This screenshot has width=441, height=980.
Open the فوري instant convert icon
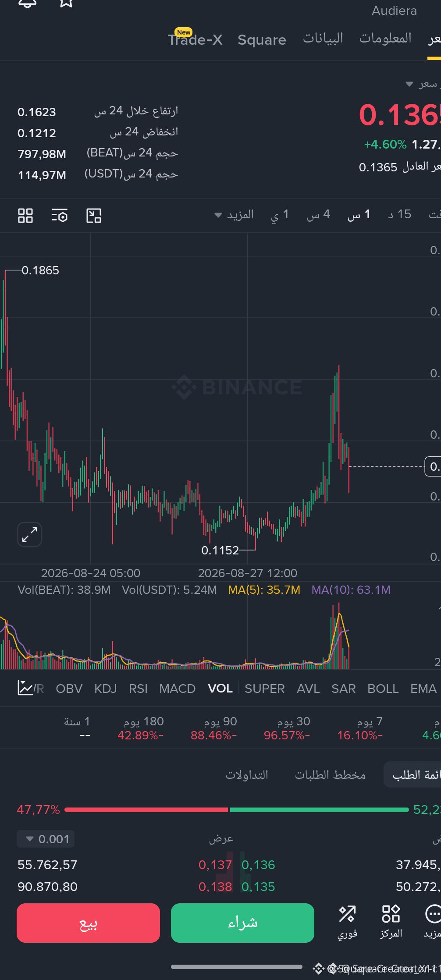pyautogui.click(x=347, y=922)
